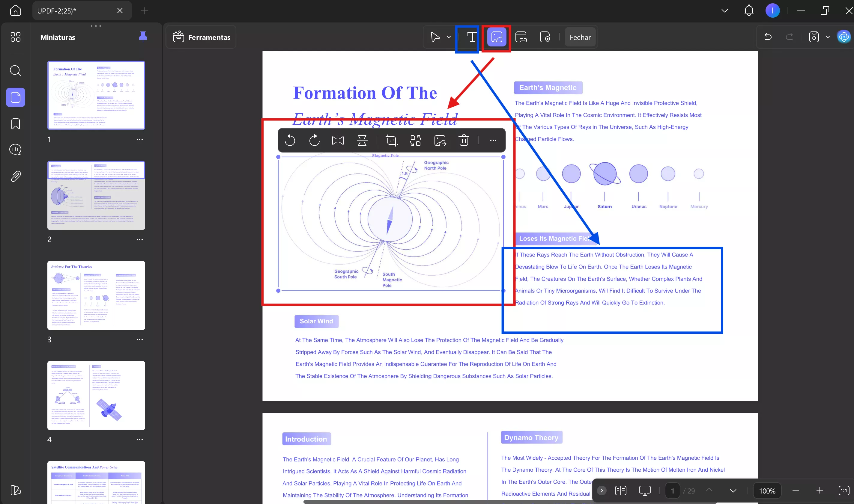Open the Ferramentas menu
This screenshot has height=504, width=854.
tap(202, 37)
